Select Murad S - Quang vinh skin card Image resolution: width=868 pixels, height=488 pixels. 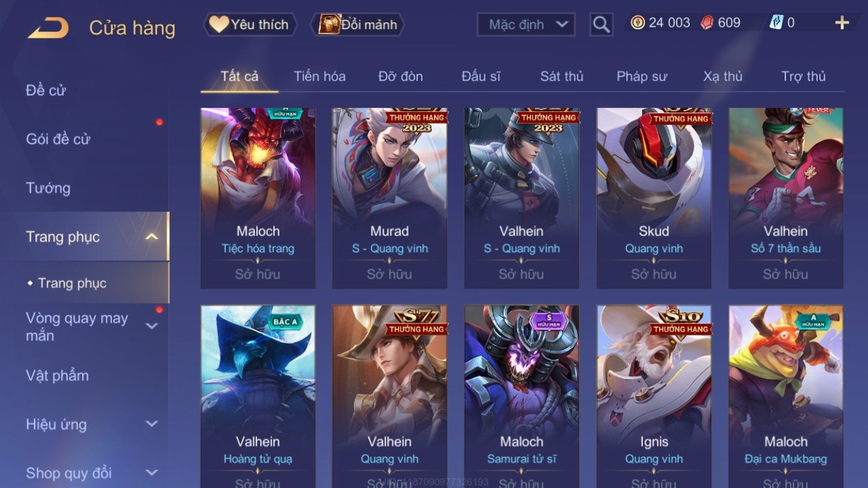(x=390, y=198)
